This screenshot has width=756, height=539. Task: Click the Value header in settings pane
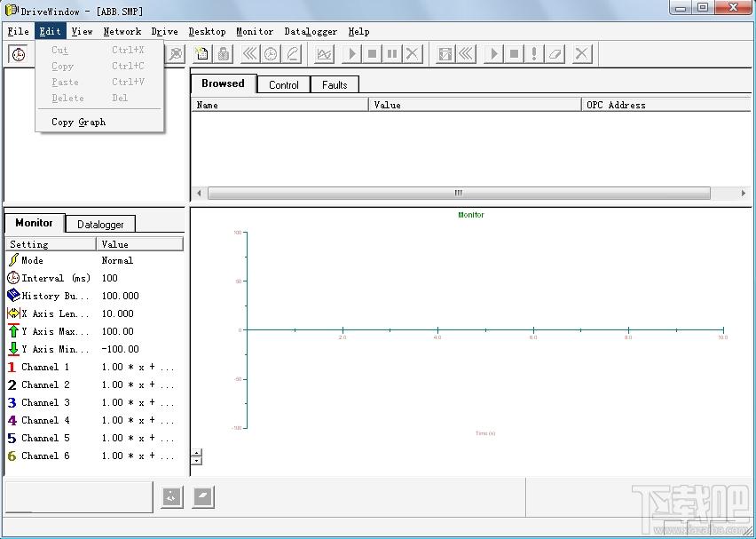pyautogui.click(x=140, y=244)
